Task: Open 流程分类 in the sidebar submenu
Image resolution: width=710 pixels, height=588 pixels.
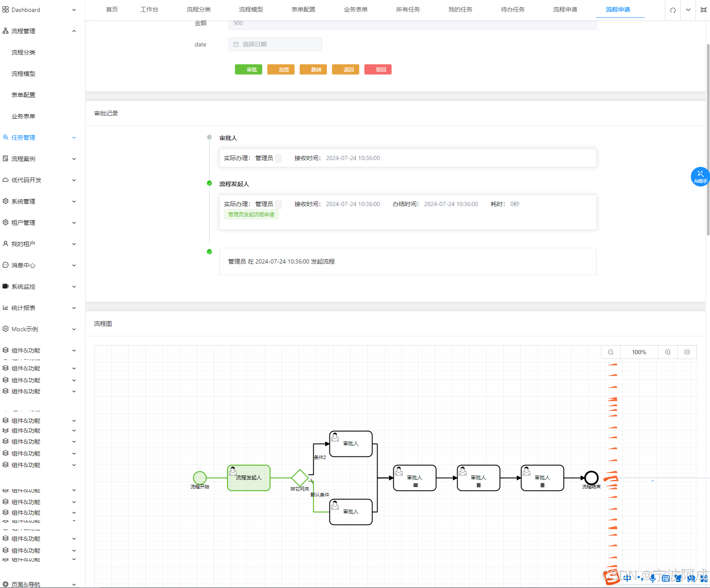Action: point(23,52)
